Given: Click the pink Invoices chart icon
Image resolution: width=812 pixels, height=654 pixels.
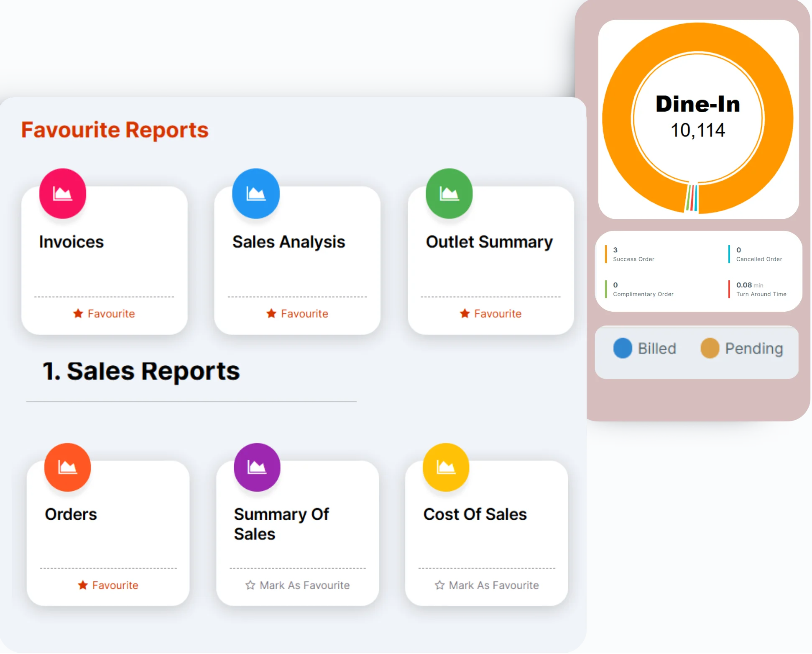Looking at the screenshot, I should tap(63, 194).
